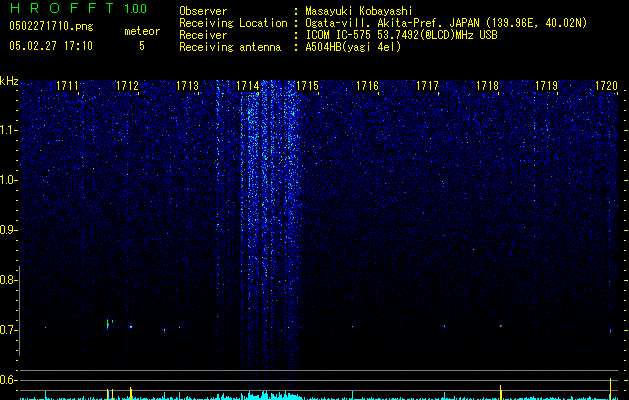
Task: Click the 1720 time marker
Action: [606, 86]
